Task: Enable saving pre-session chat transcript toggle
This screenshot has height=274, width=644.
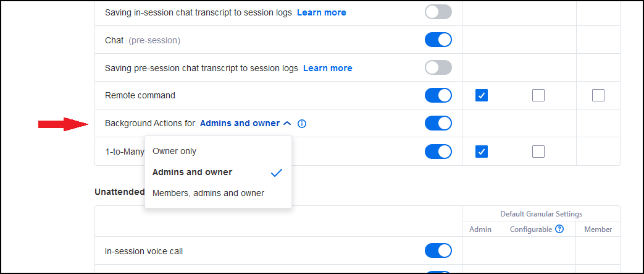Action: 438,67
